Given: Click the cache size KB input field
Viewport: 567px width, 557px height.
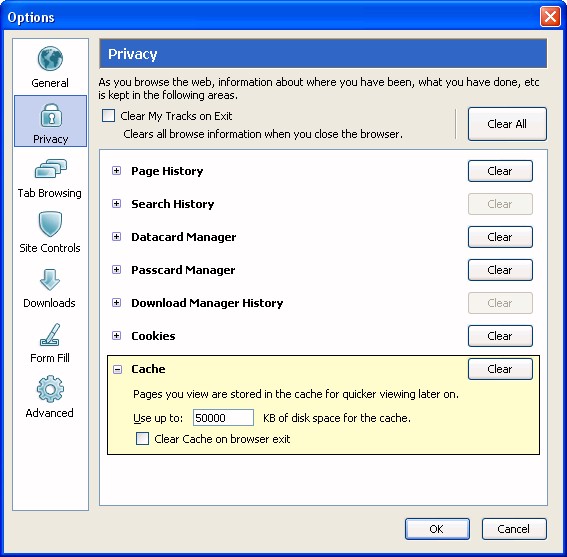Looking at the screenshot, I should tap(223, 418).
